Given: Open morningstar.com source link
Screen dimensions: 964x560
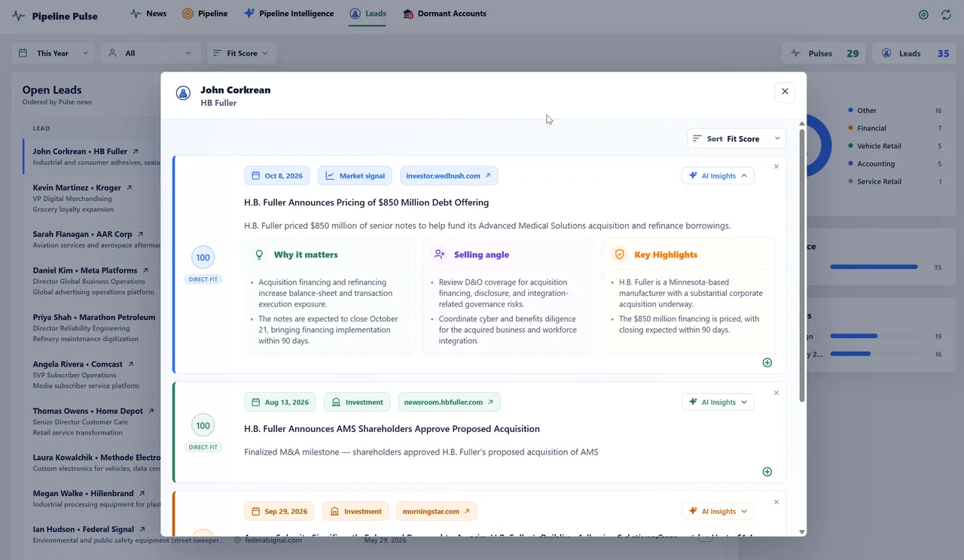Looking at the screenshot, I should coord(437,511).
